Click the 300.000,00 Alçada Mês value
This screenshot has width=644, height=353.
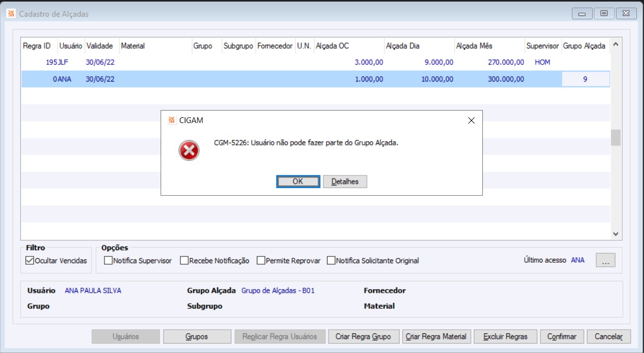[x=506, y=79]
